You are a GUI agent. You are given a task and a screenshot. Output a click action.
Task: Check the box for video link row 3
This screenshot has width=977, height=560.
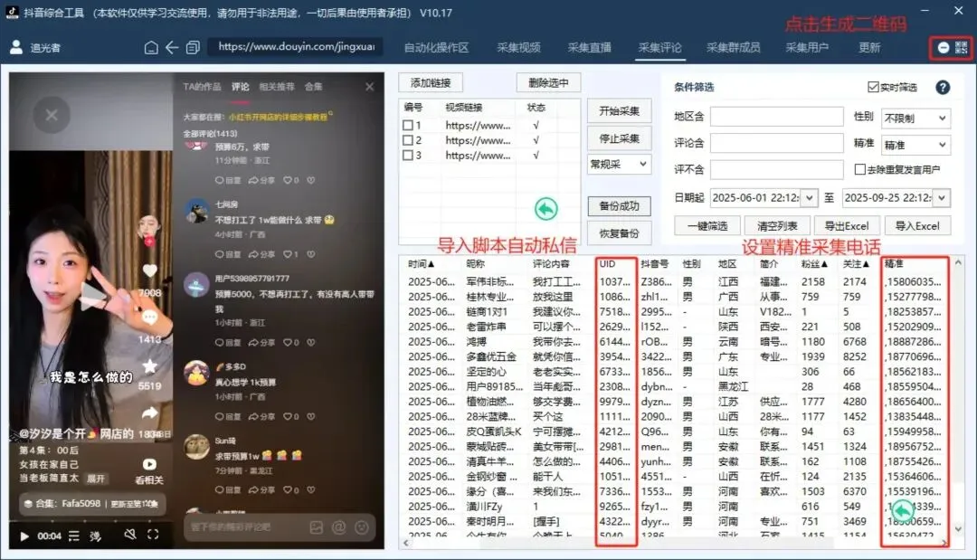click(407, 155)
